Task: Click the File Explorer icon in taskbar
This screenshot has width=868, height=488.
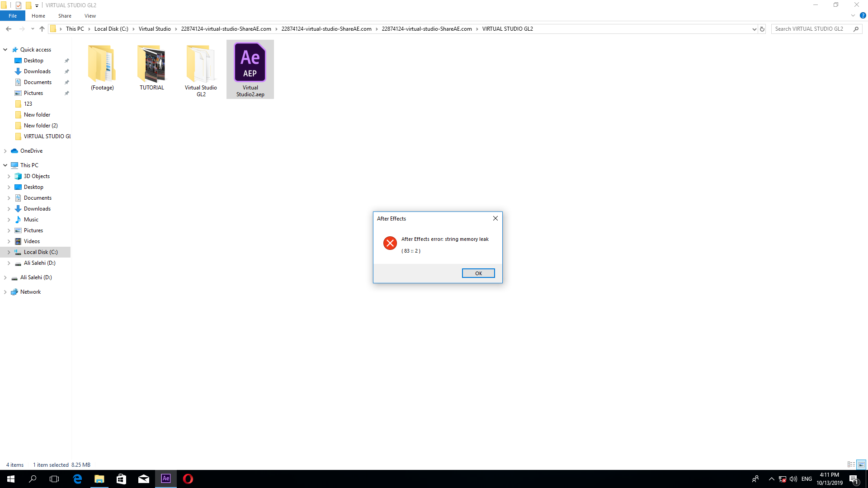Action: [x=99, y=479]
